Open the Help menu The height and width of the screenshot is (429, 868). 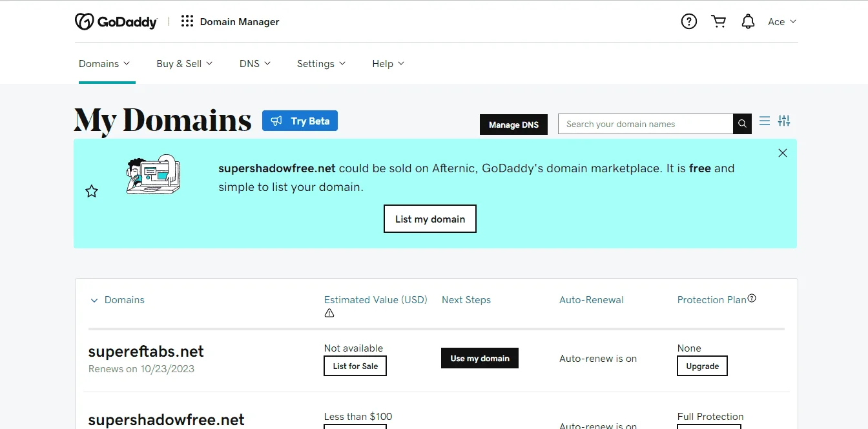coord(388,63)
